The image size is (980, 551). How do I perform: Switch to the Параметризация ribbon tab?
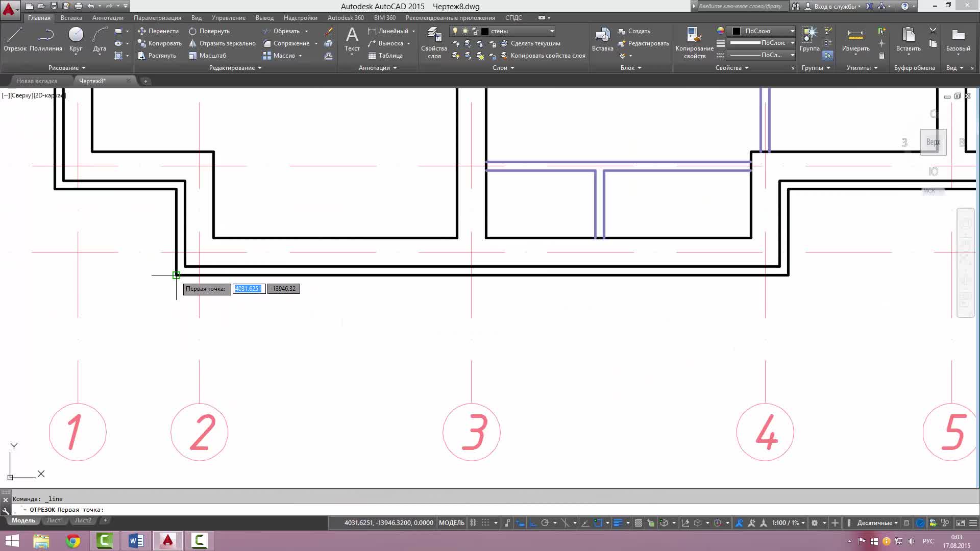[x=157, y=18]
